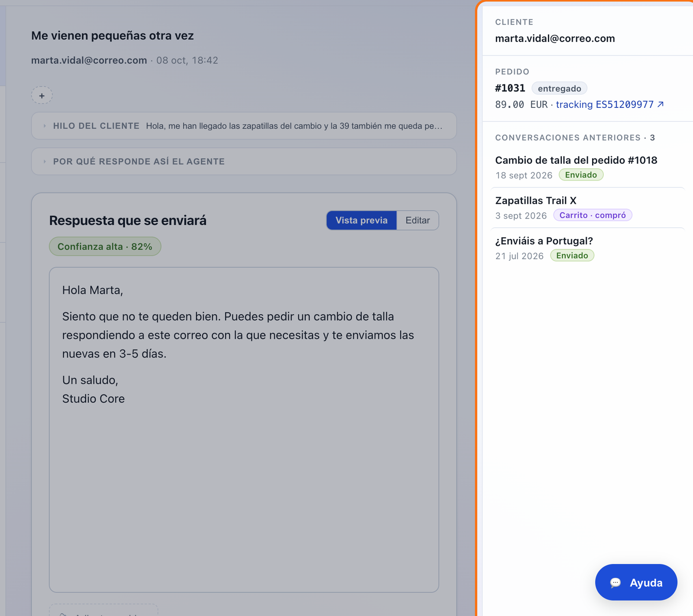Click Enviado badge dated 21 jul 2026
The height and width of the screenshot is (616, 693).
click(x=572, y=255)
